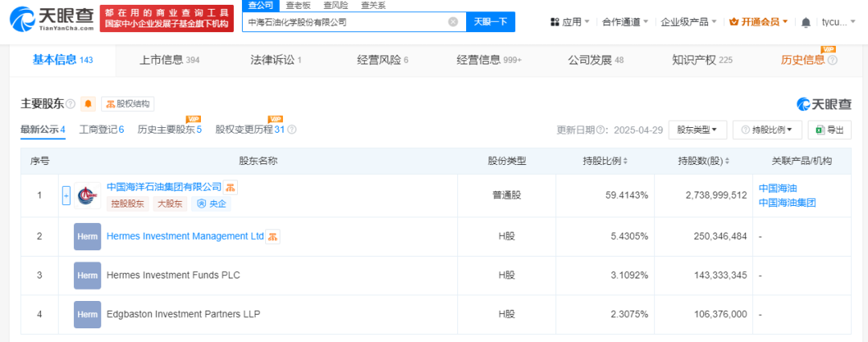Select the 查风险 search tab
Image resolution: width=868 pixels, height=342 pixels.
[335, 6]
